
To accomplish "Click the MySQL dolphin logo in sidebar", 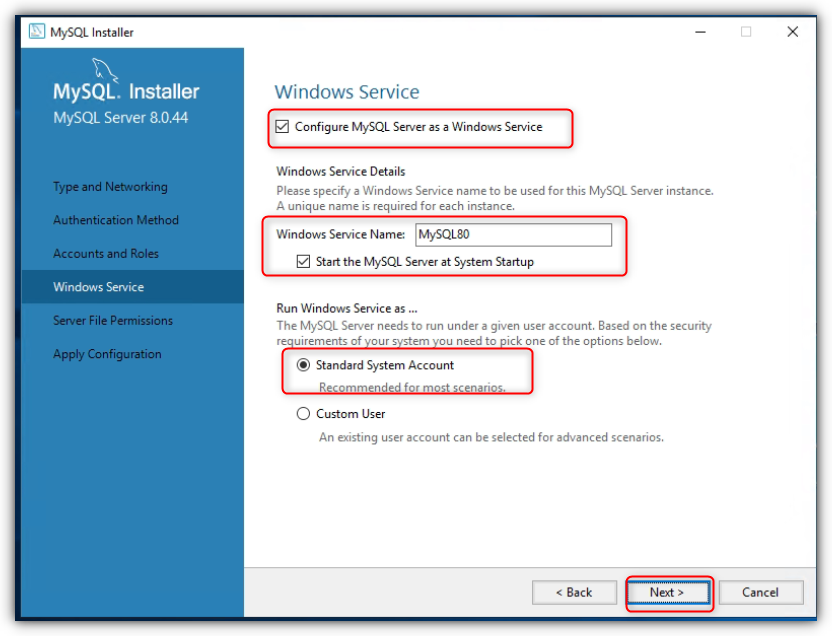I will [x=105, y=70].
